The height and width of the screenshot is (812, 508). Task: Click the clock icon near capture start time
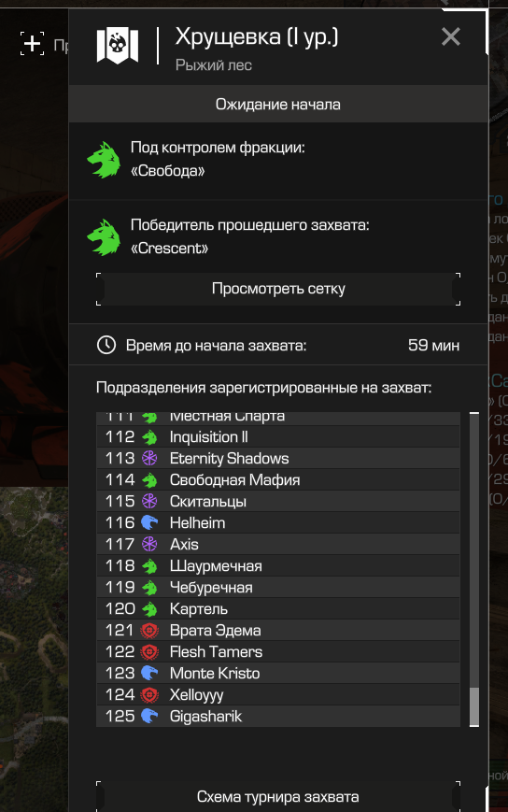tap(106, 345)
